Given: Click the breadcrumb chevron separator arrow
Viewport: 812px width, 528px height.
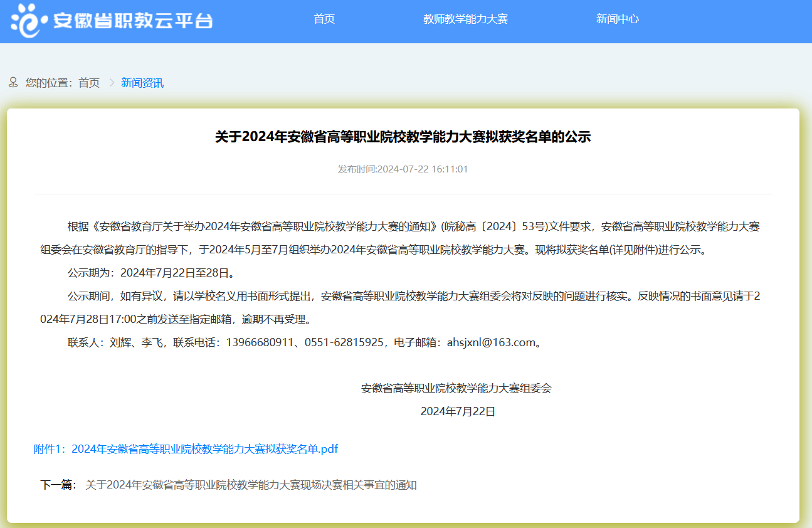Looking at the screenshot, I should point(112,83).
